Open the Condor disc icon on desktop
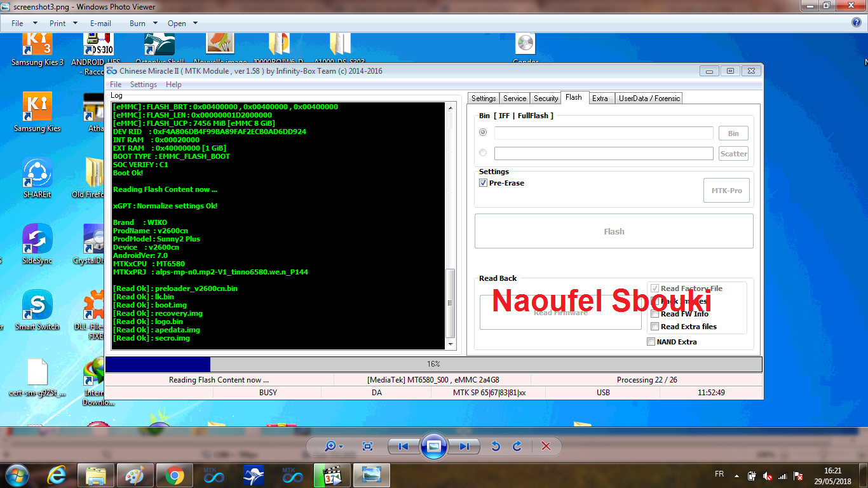 coord(526,50)
